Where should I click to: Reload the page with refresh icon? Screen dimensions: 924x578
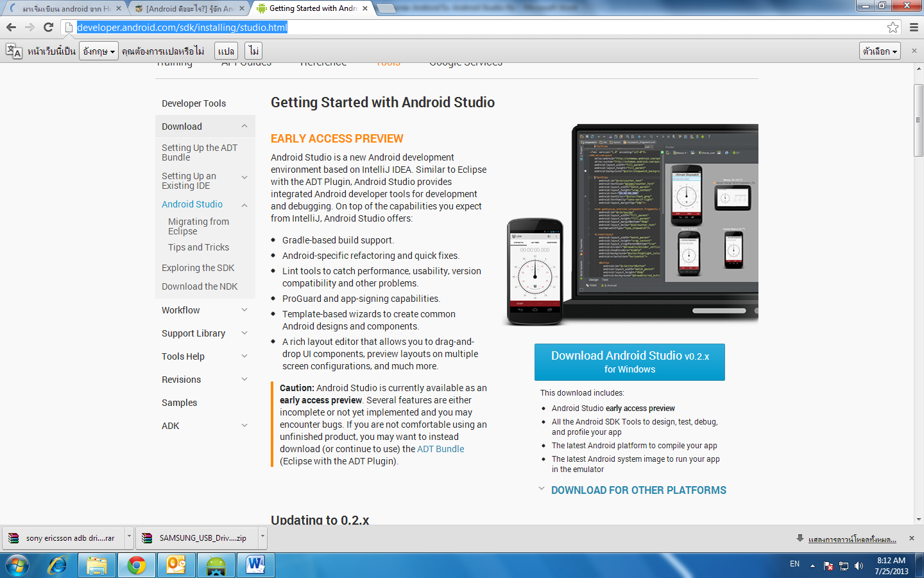click(48, 27)
